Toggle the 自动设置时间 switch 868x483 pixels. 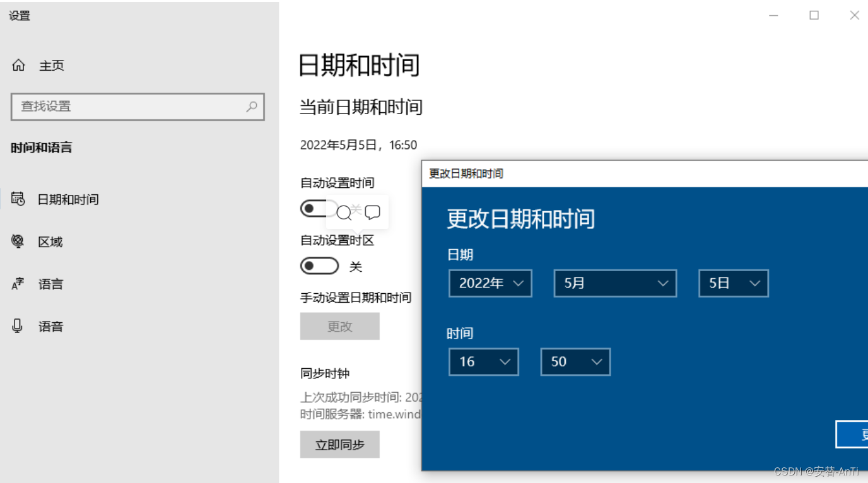click(x=319, y=209)
